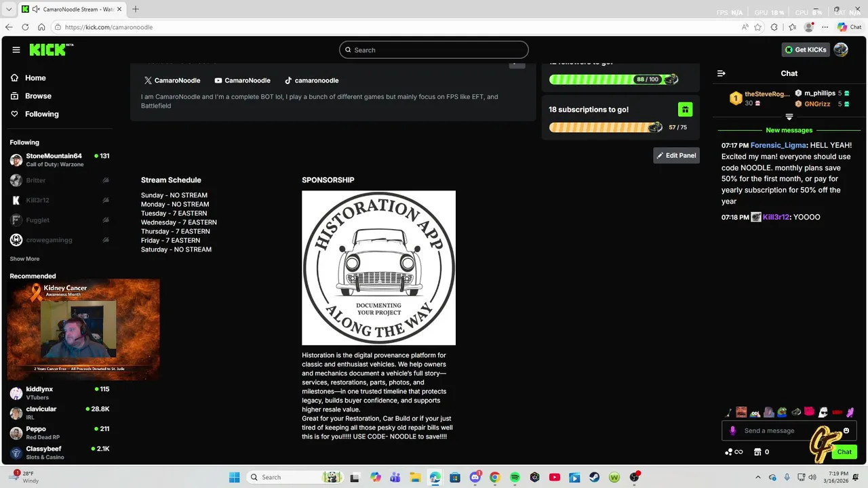The width and height of the screenshot is (868, 488).
Task: Open Steam from taskbar
Action: [x=595, y=477]
